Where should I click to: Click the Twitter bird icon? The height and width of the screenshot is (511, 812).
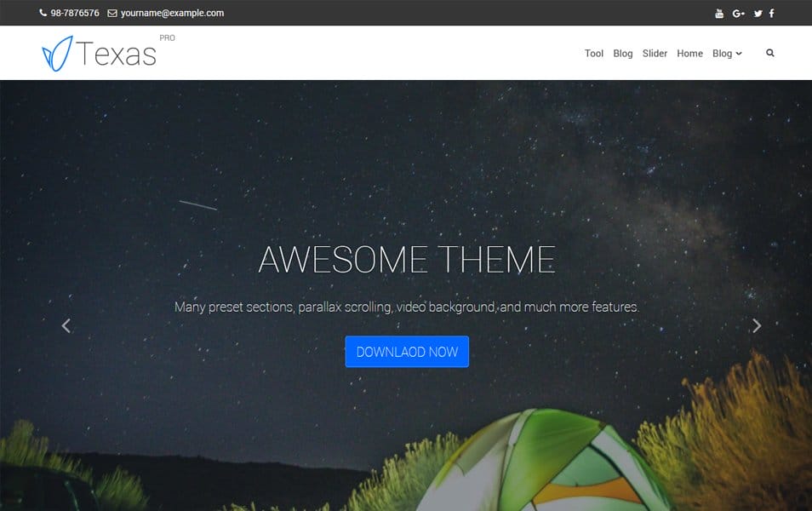pos(758,14)
